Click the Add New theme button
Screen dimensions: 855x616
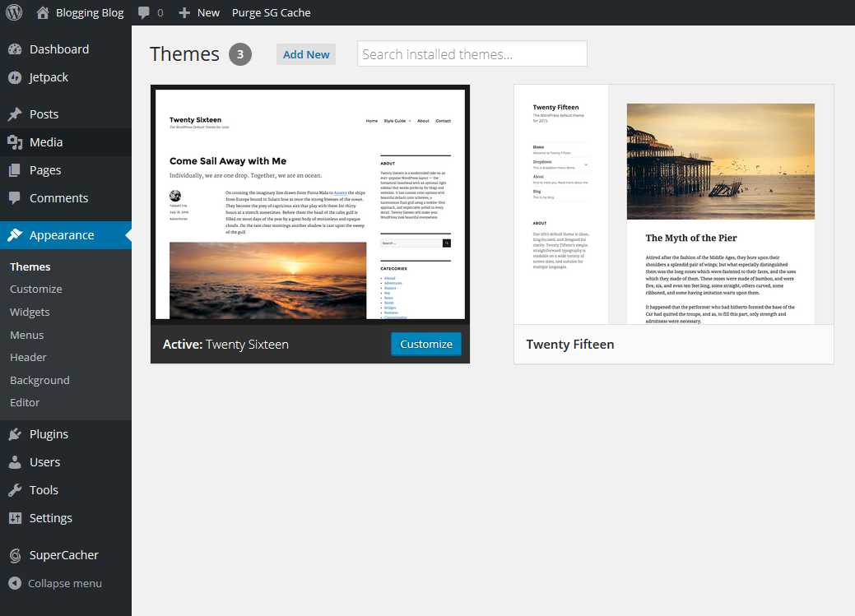[x=306, y=54]
